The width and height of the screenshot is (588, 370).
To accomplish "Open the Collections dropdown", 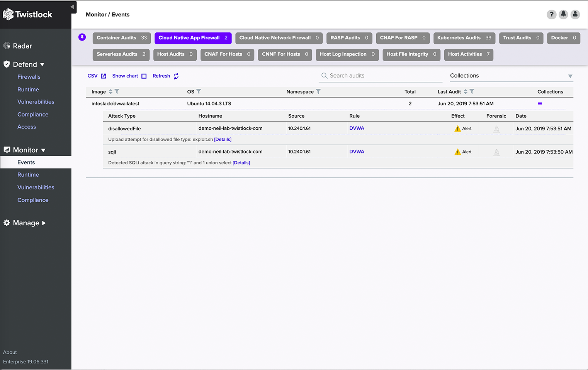I will point(570,76).
